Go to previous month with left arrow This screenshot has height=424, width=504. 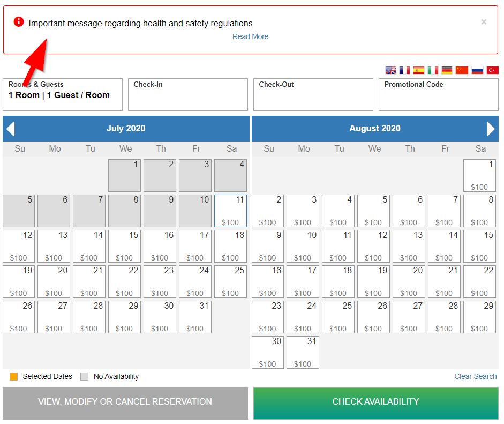coord(11,129)
